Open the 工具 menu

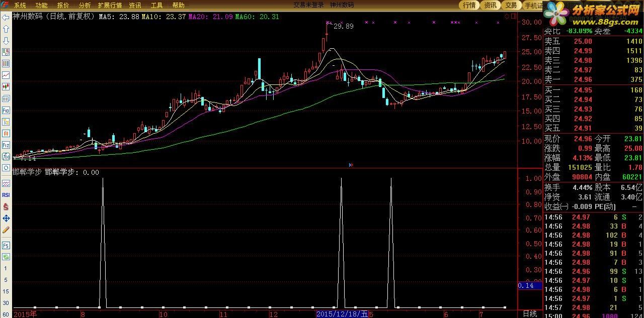156,5
